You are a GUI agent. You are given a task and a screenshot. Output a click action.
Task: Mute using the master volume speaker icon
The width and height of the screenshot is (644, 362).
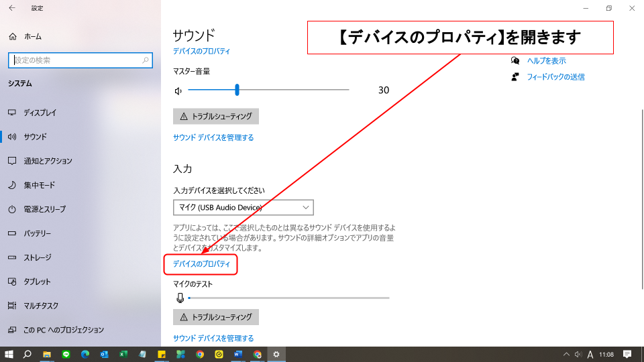pyautogui.click(x=178, y=90)
